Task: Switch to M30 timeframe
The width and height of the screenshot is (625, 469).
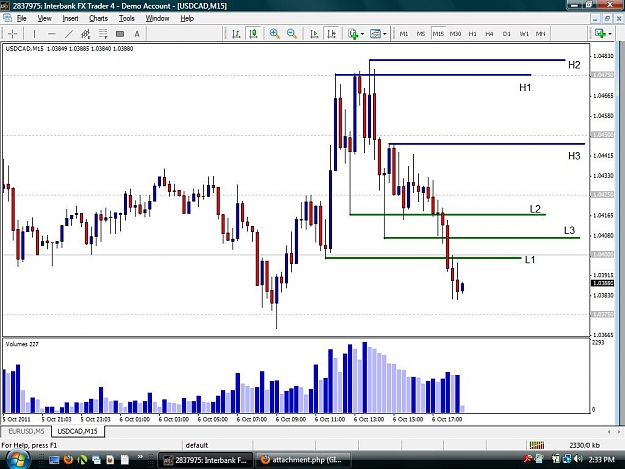Action: (x=455, y=34)
